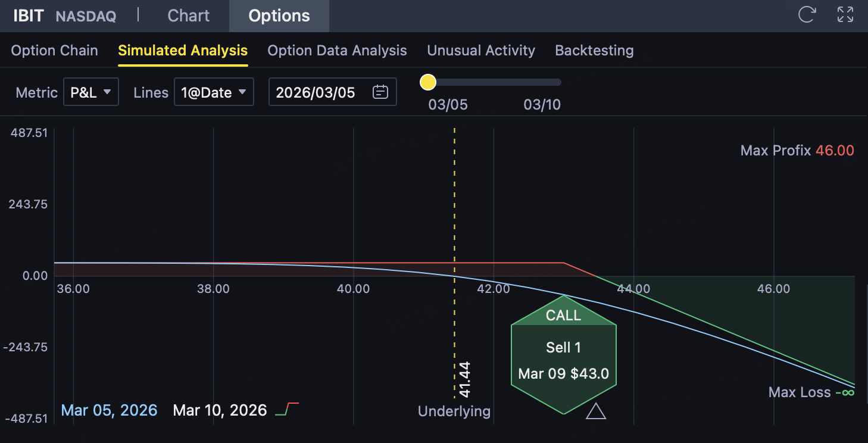Open the Option Chain tab

coord(54,51)
